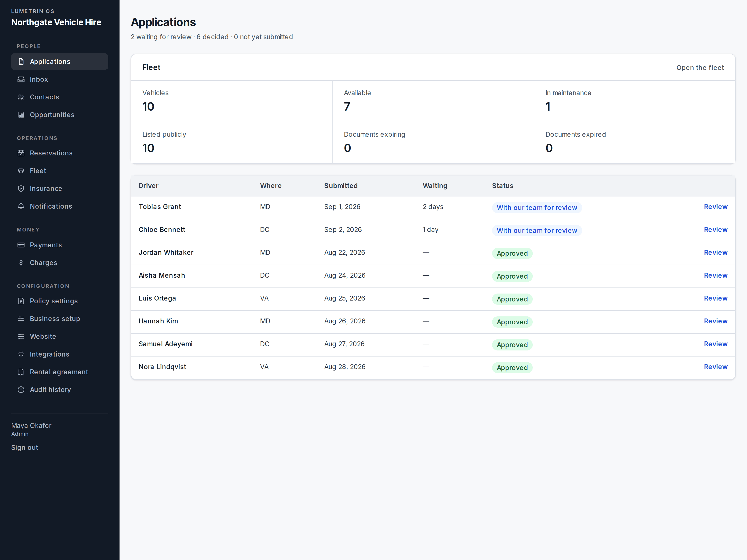Click the Notifications bell icon
747x560 pixels.
[x=21, y=206]
